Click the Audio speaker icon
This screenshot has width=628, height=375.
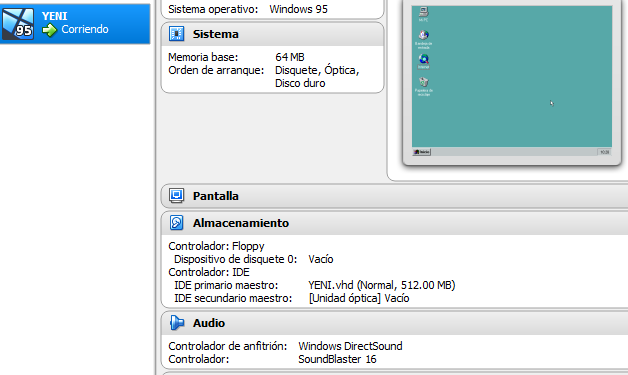click(x=176, y=323)
